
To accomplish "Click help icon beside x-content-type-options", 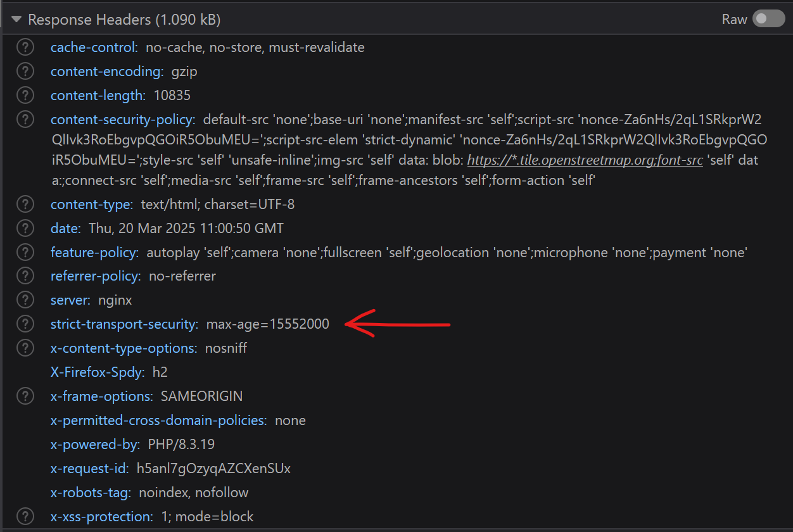I will coord(25,348).
